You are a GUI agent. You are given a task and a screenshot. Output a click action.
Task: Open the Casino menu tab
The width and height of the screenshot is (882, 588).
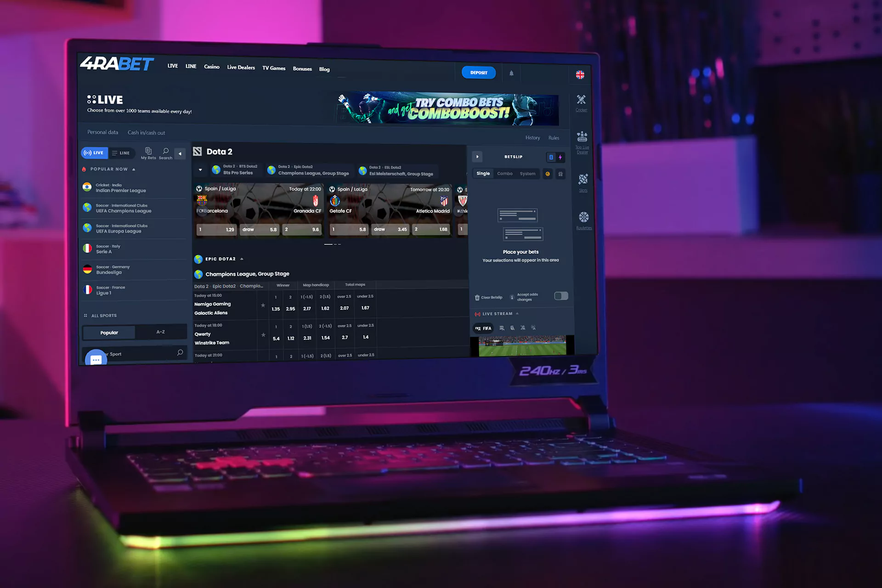point(211,68)
